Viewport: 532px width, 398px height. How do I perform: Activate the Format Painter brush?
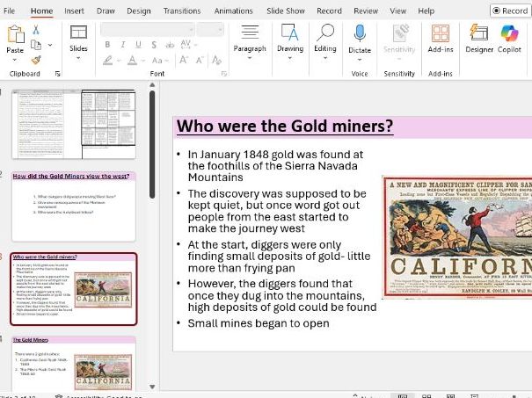click(36, 60)
